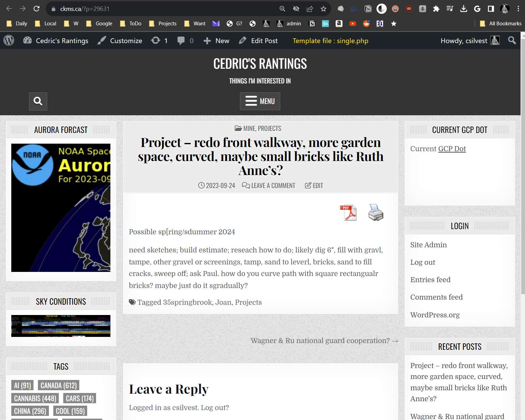
Task: Select the CANADA (612) tag
Action: (x=58, y=385)
